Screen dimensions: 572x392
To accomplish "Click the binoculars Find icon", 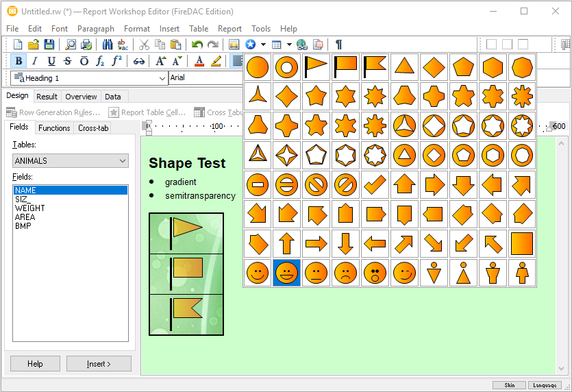I will point(108,45).
